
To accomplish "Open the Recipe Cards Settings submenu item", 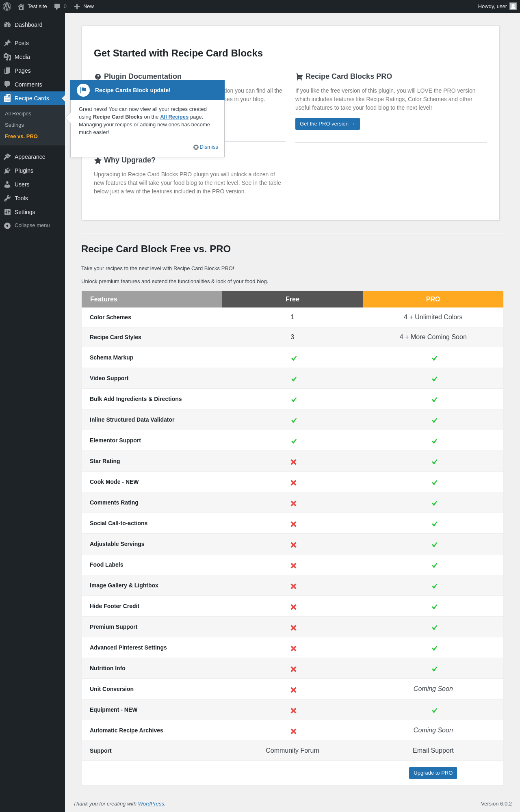I will coord(14,125).
